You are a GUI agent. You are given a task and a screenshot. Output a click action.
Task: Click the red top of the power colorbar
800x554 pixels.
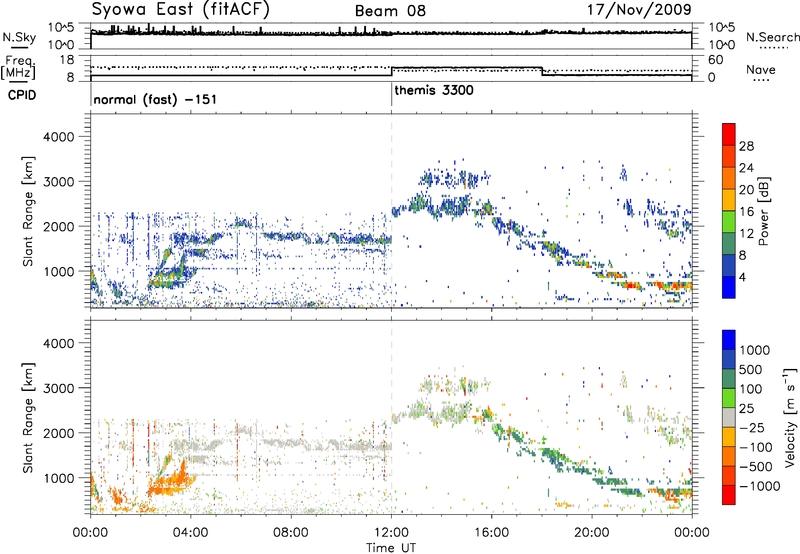(x=729, y=134)
